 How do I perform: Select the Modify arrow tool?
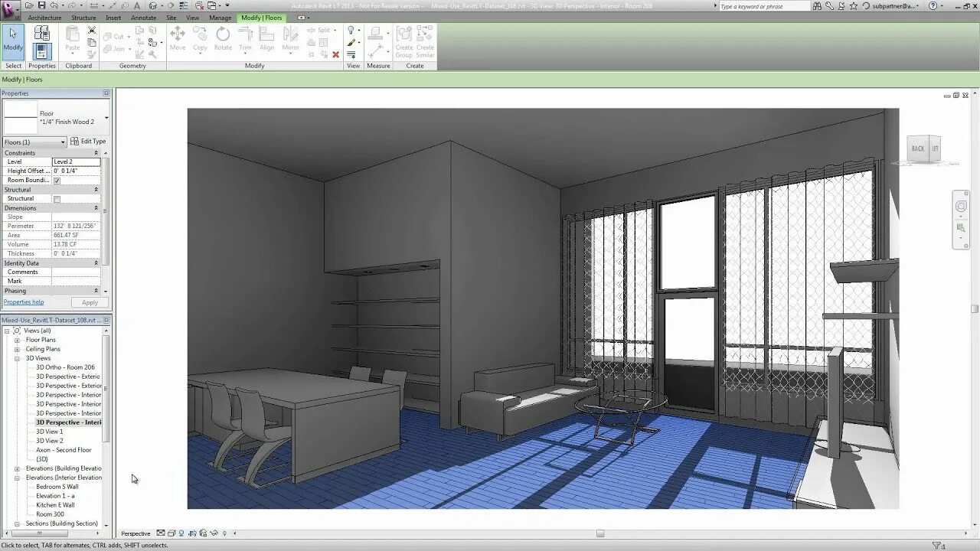coord(13,41)
